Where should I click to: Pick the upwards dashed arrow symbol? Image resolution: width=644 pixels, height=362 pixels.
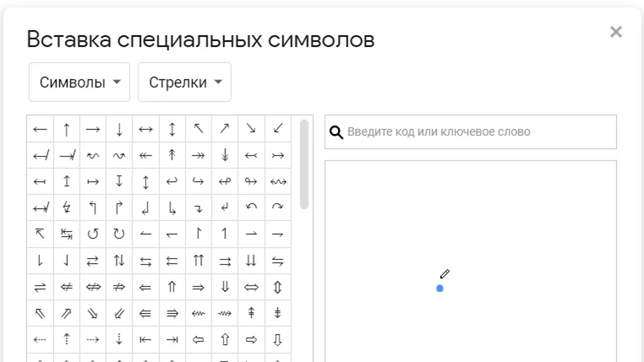point(66,339)
